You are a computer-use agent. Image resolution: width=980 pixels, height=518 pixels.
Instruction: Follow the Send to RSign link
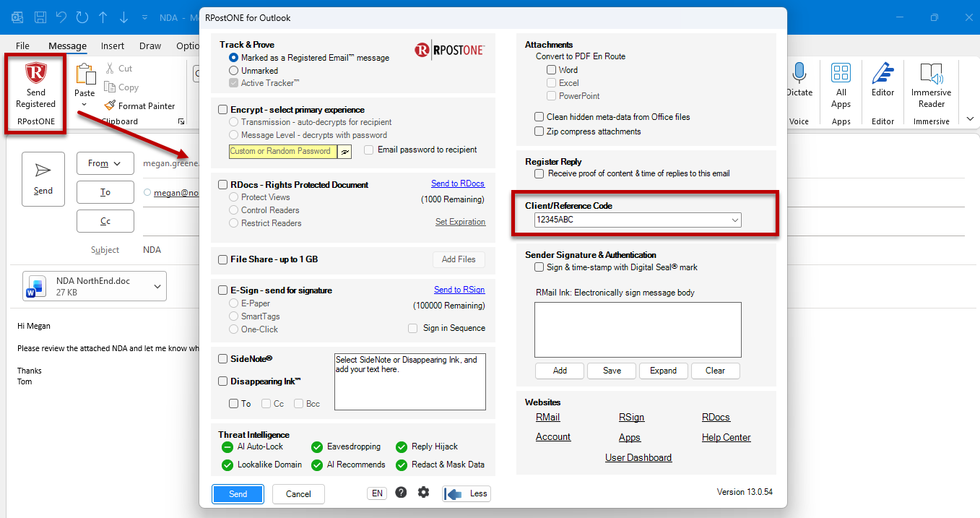(x=459, y=290)
